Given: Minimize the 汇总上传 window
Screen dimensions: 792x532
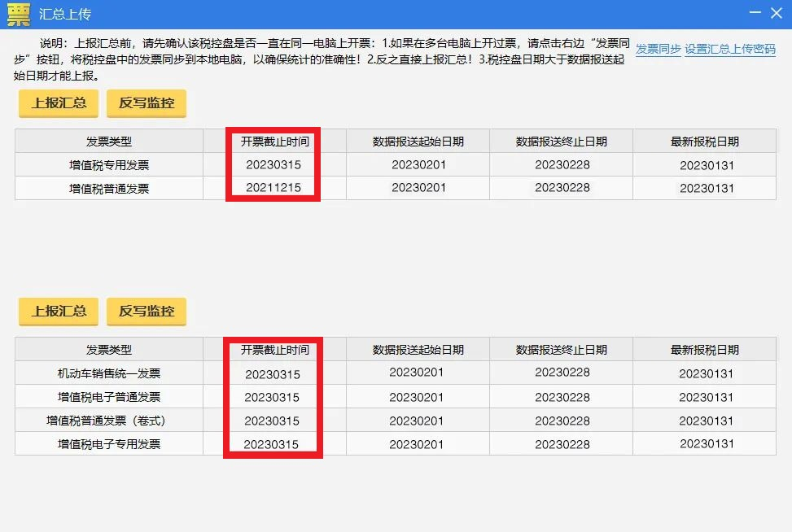Looking at the screenshot, I should pyautogui.click(x=755, y=12).
